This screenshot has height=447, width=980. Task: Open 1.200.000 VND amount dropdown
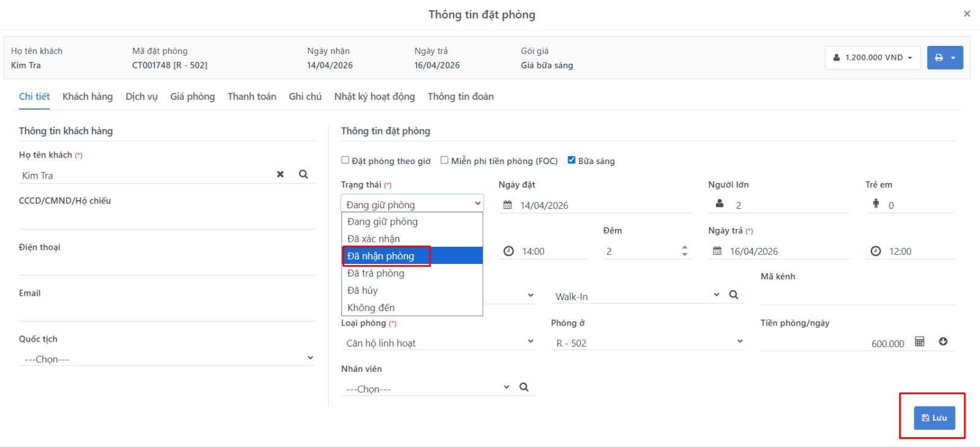tap(873, 58)
